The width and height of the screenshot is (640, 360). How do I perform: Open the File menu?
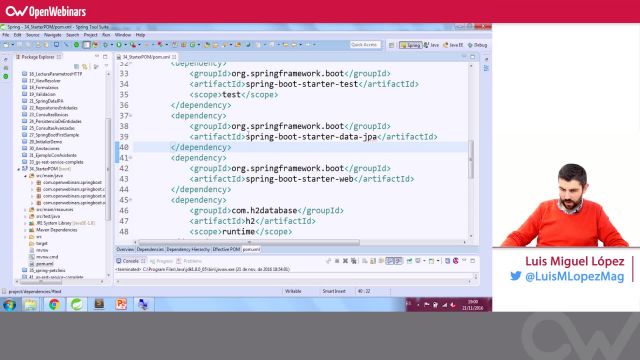click(6, 35)
